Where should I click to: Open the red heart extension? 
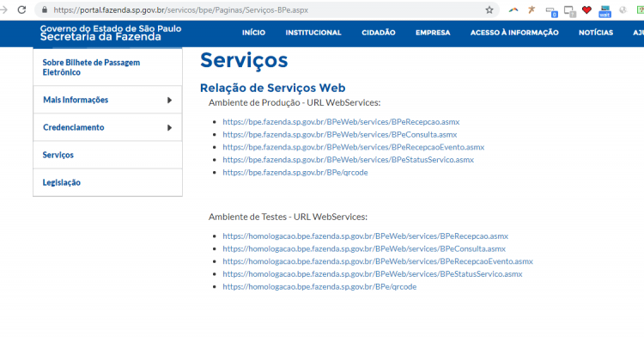click(x=586, y=9)
